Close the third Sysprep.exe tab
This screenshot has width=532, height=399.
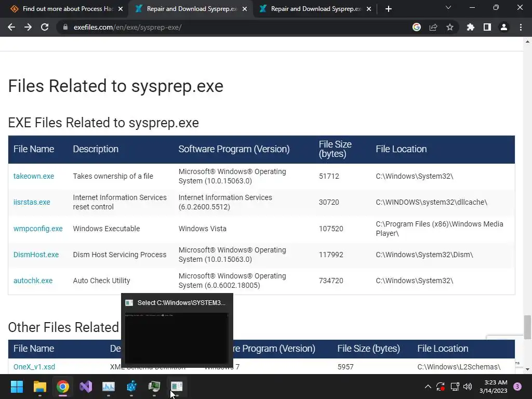pyautogui.click(x=369, y=9)
